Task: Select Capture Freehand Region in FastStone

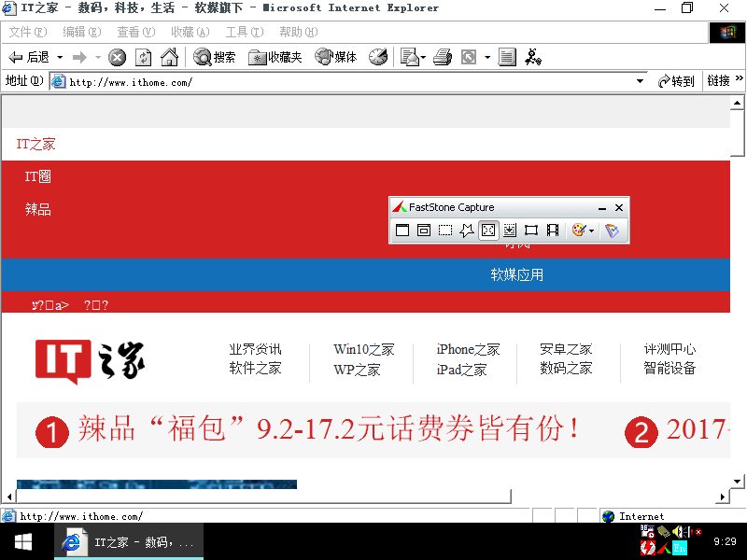Action: coord(466,231)
